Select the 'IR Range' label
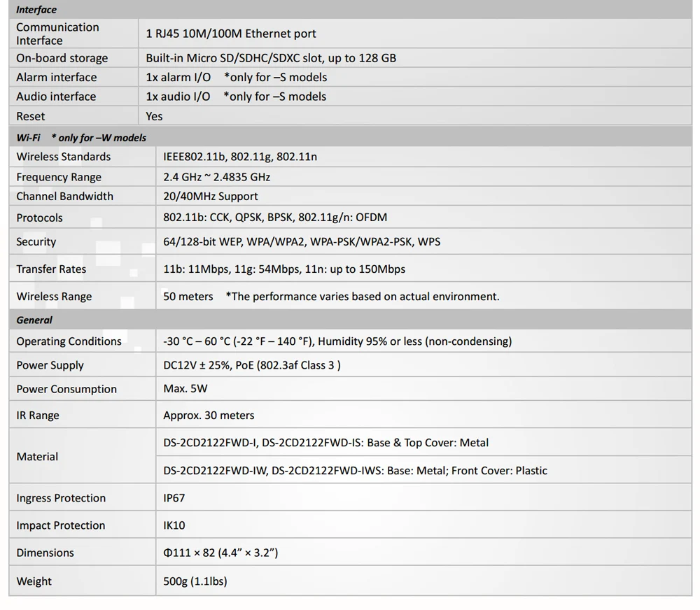 (38, 416)
